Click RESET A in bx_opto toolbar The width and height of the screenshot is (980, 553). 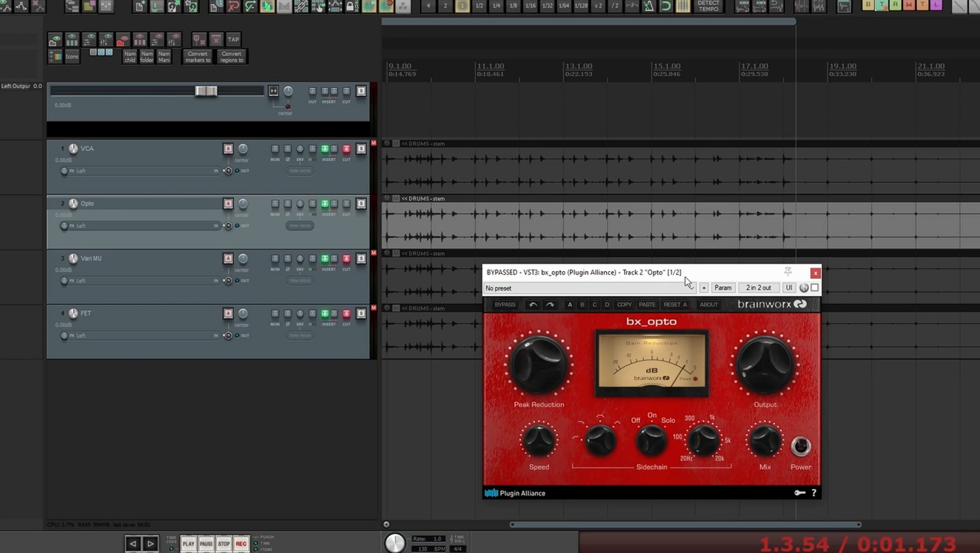tap(676, 305)
